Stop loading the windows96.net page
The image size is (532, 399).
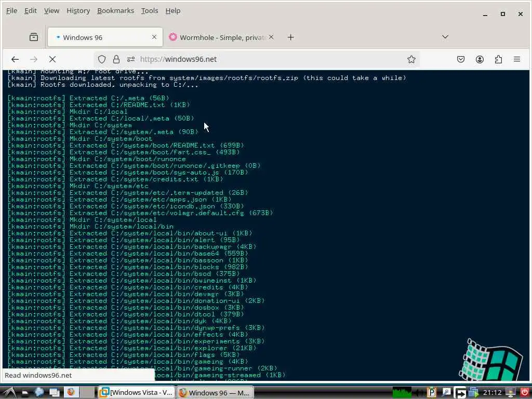click(52, 59)
